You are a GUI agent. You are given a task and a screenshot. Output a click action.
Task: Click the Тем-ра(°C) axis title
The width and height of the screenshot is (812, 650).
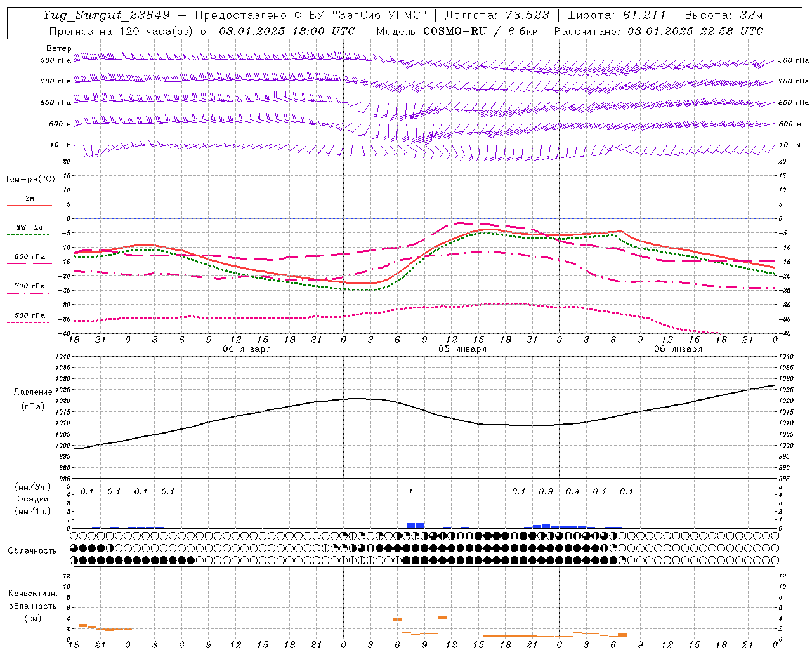[30, 180]
